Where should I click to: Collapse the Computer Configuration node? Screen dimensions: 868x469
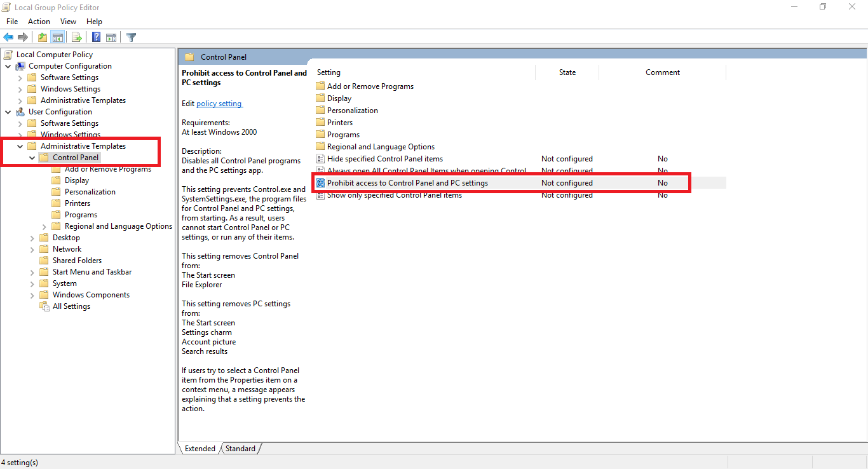pyautogui.click(x=8, y=65)
